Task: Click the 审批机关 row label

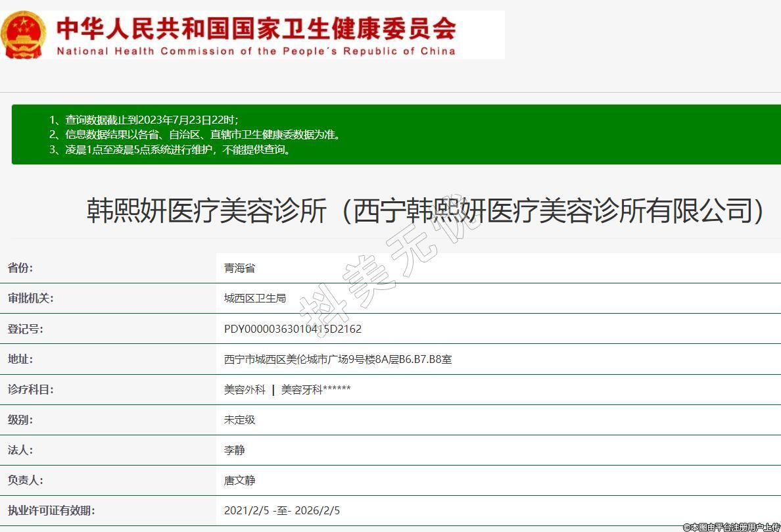Action: pos(30,298)
